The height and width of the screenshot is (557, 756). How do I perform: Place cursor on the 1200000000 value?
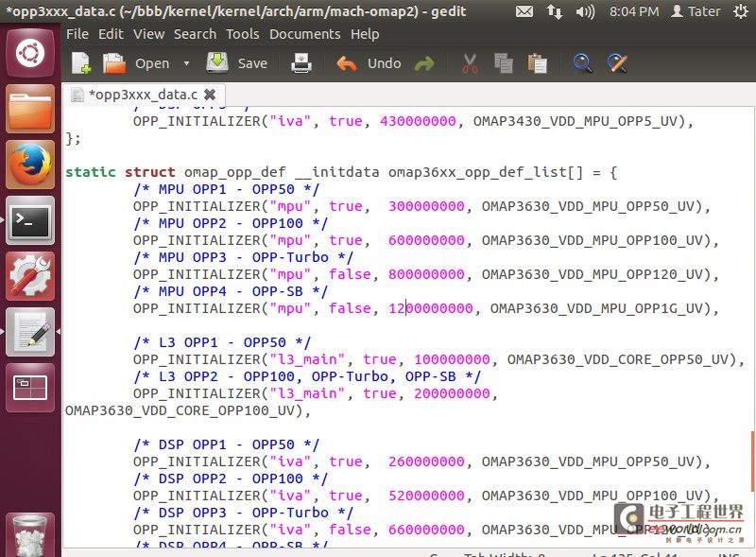coord(431,308)
